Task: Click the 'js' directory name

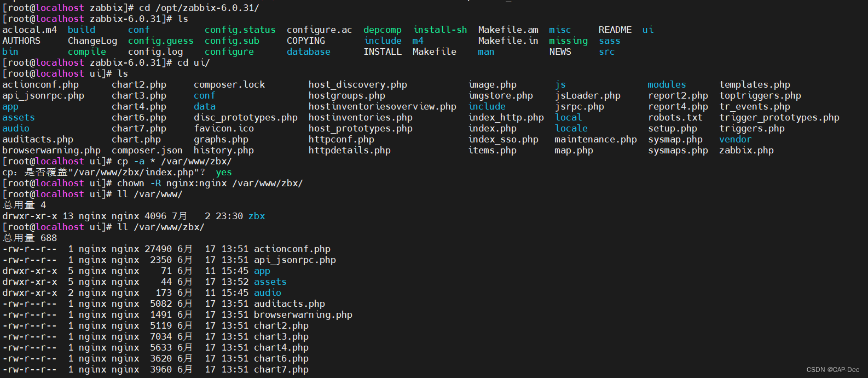Action: (x=560, y=84)
